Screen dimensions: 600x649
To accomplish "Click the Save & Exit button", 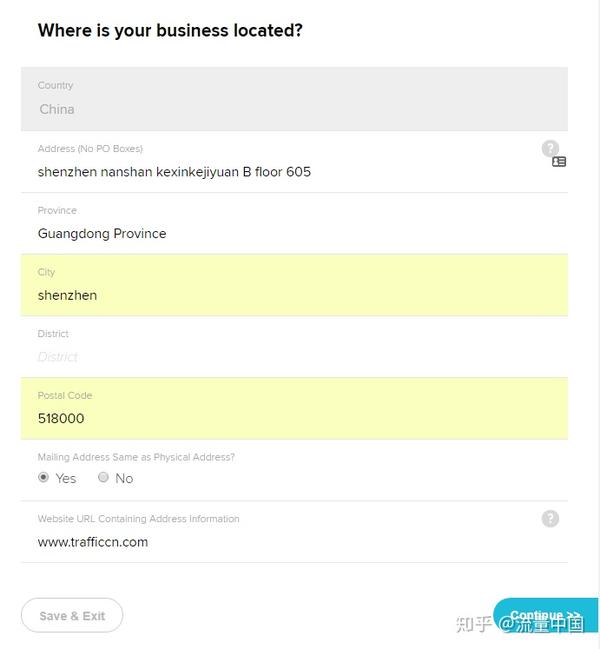I will tap(72, 615).
